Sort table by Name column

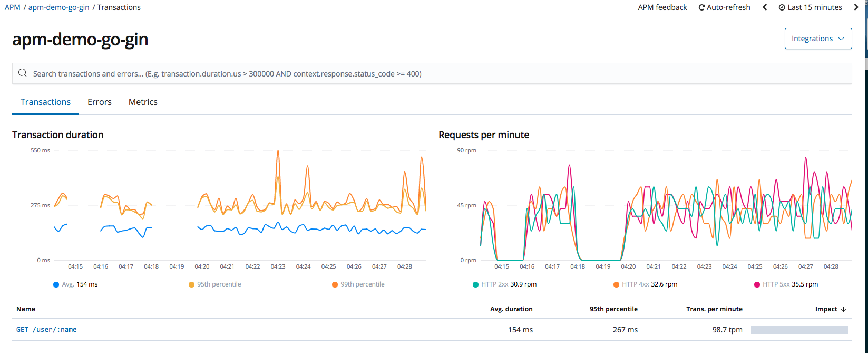pos(26,309)
